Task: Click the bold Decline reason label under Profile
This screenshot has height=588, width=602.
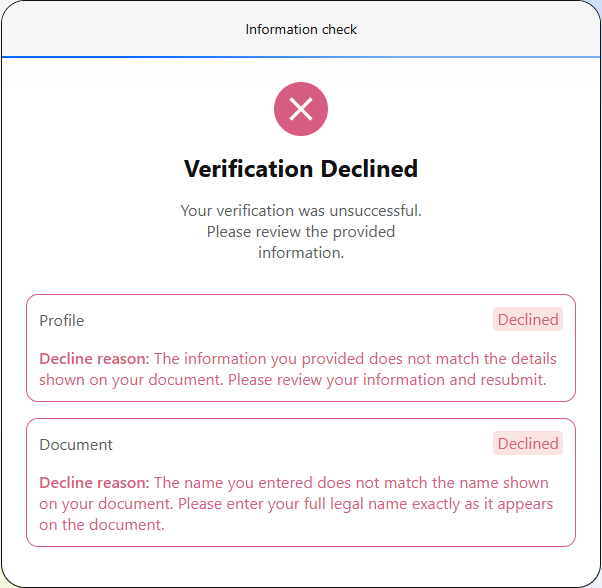Action: point(94,358)
